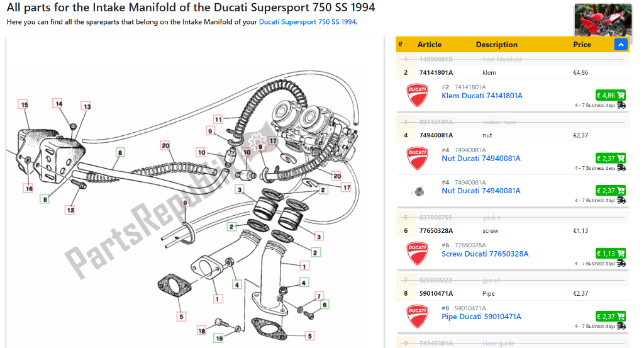
Task: Collapse parts list with blue chevron button
Action: [x=621, y=45]
